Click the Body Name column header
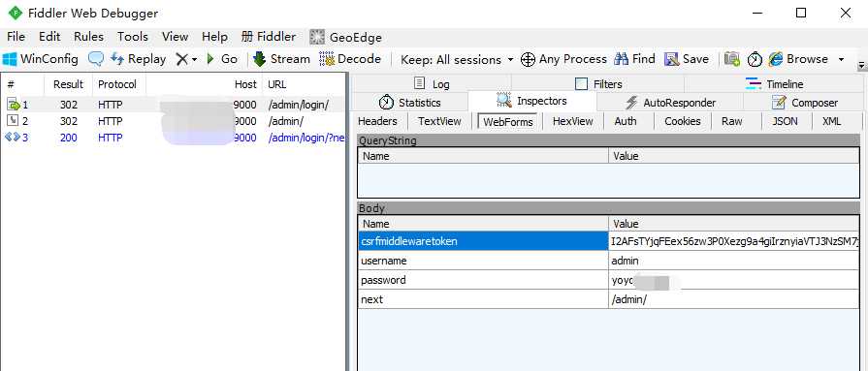 (x=483, y=224)
